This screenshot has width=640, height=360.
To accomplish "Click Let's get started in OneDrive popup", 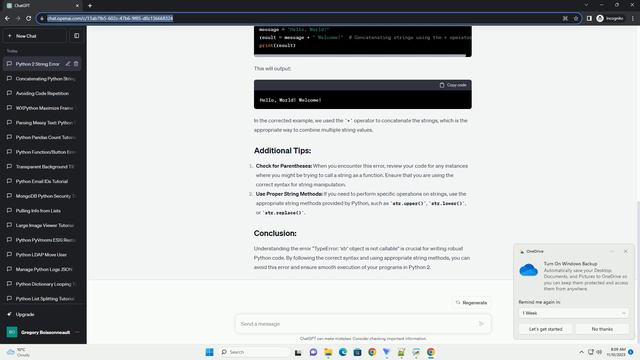I will [545, 329].
